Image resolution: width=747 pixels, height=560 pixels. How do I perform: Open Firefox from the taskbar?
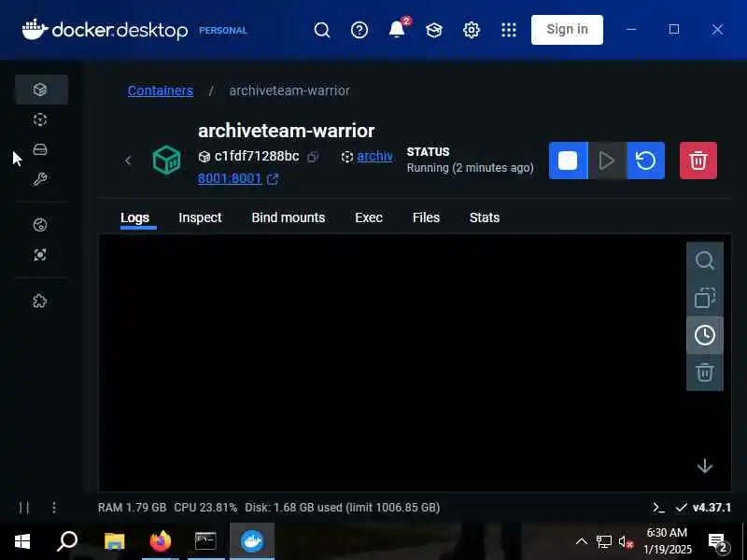coord(160,541)
